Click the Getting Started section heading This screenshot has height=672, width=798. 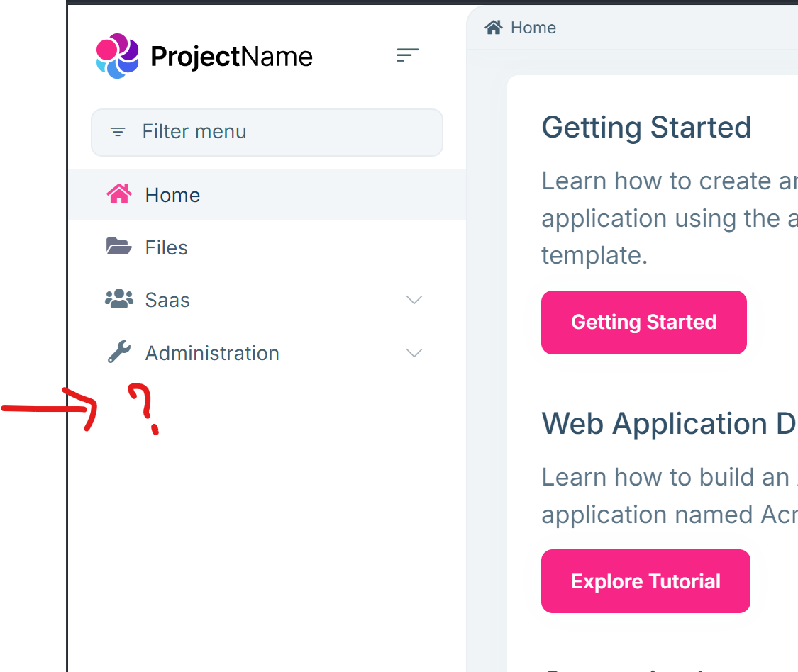pyautogui.click(x=646, y=128)
